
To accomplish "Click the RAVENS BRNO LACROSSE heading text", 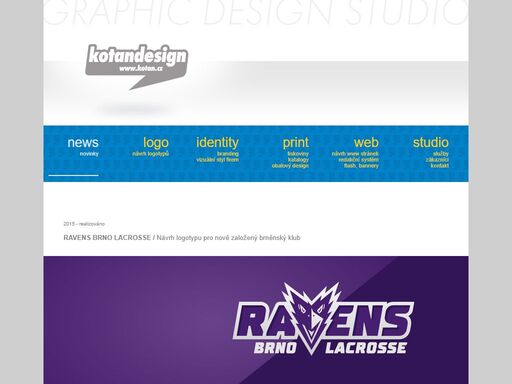I will tap(107, 238).
